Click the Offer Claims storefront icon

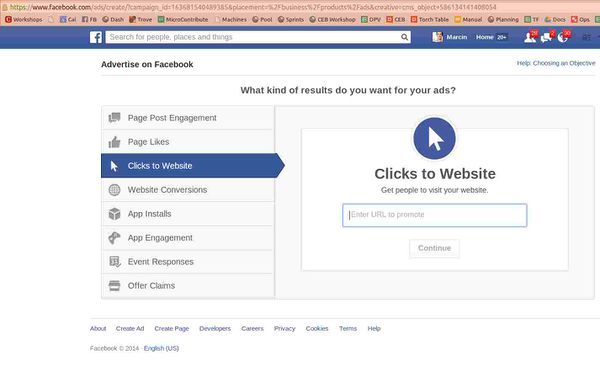tap(114, 286)
